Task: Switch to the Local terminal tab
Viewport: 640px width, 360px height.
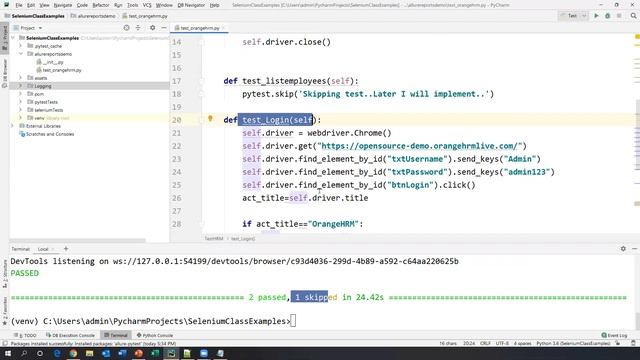Action: tap(43, 249)
